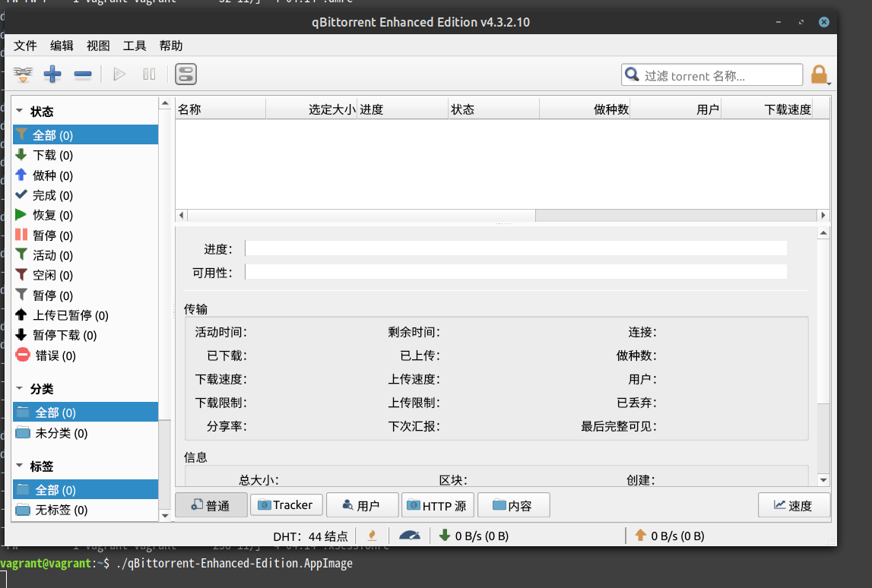Click sidebar scrollbar down arrow

tap(165, 515)
